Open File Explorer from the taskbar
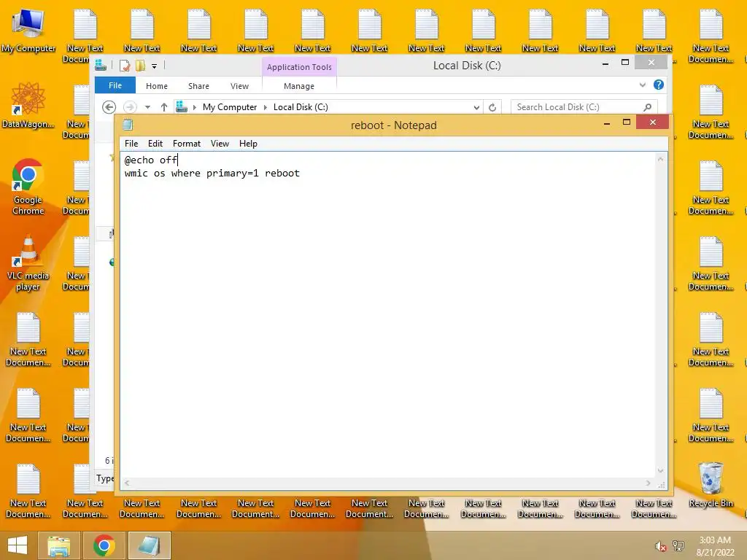This screenshot has height=560, width=747. (59, 545)
